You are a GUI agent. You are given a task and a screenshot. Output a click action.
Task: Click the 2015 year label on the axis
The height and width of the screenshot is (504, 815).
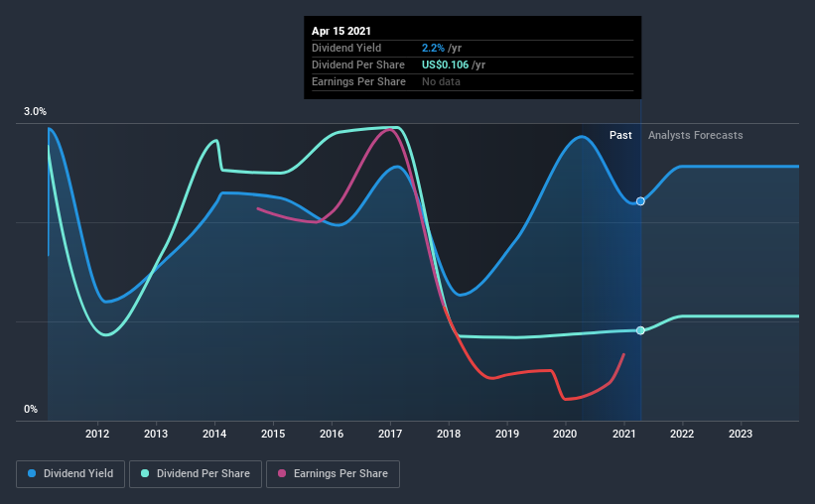pyautogui.click(x=273, y=434)
